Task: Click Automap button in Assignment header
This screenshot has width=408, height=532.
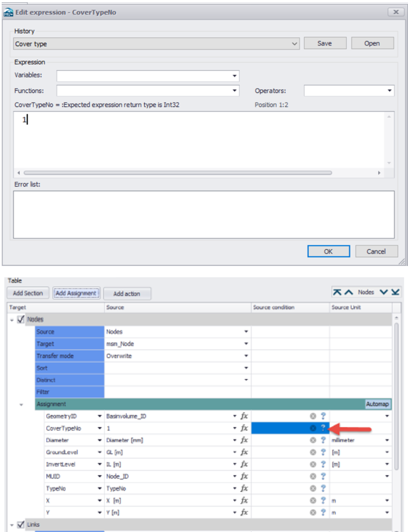Action: tap(378, 404)
